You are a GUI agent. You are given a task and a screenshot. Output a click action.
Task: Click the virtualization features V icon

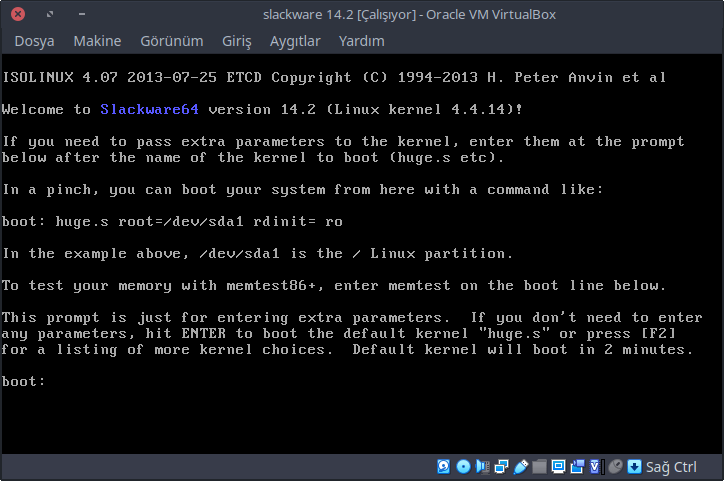(596, 467)
